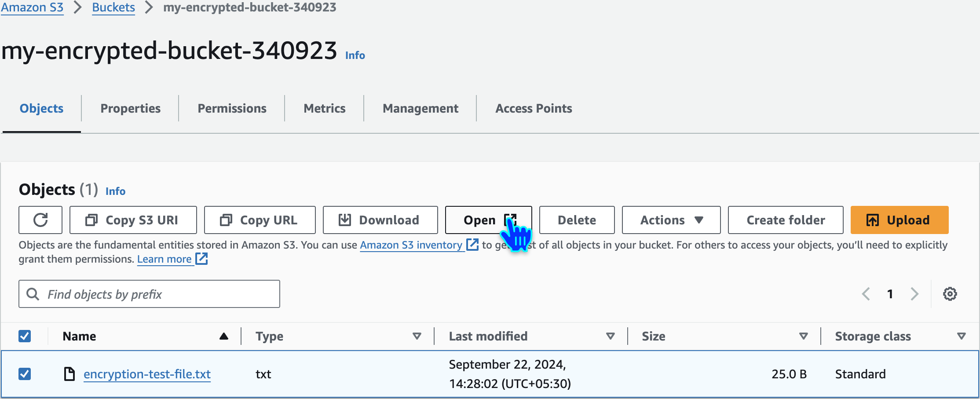
Task: Click the Name column header
Action: coord(80,336)
